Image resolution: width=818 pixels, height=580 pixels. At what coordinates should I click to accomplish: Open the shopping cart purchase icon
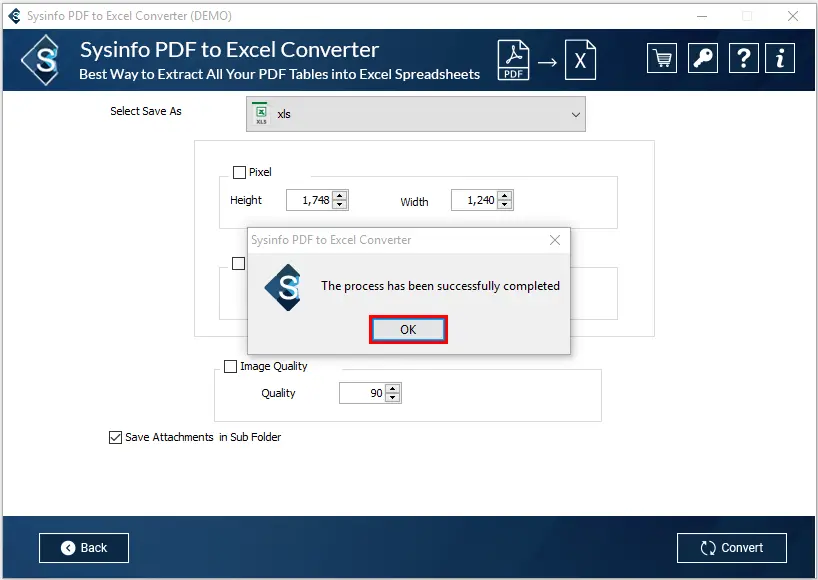tap(661, 58)
